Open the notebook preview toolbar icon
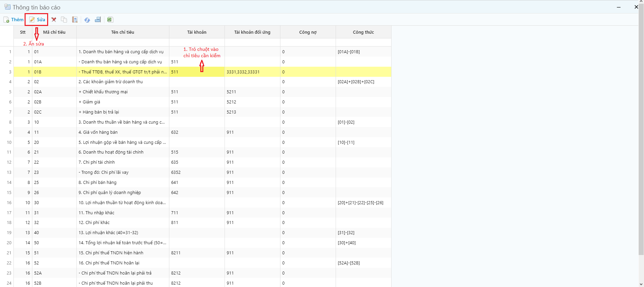Viewport: 644px width, 287px height. pyautogui.click(x=75, y=20)
